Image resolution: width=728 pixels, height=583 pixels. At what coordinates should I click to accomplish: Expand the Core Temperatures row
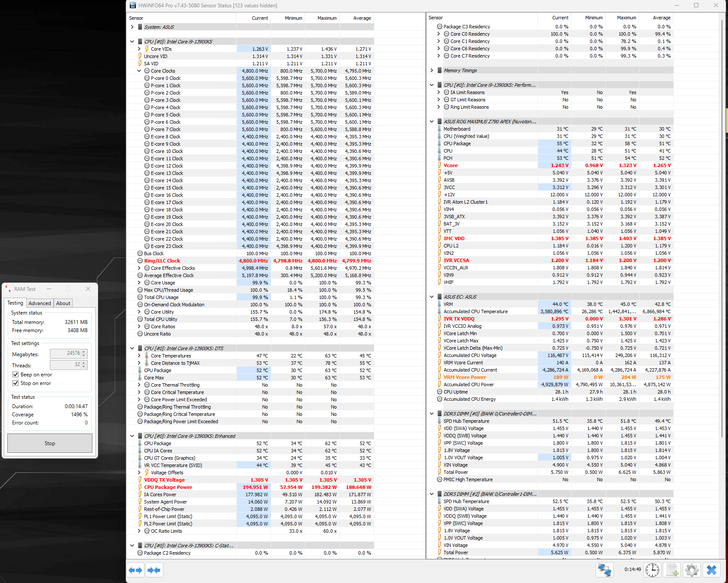click(x=139, y=356)
